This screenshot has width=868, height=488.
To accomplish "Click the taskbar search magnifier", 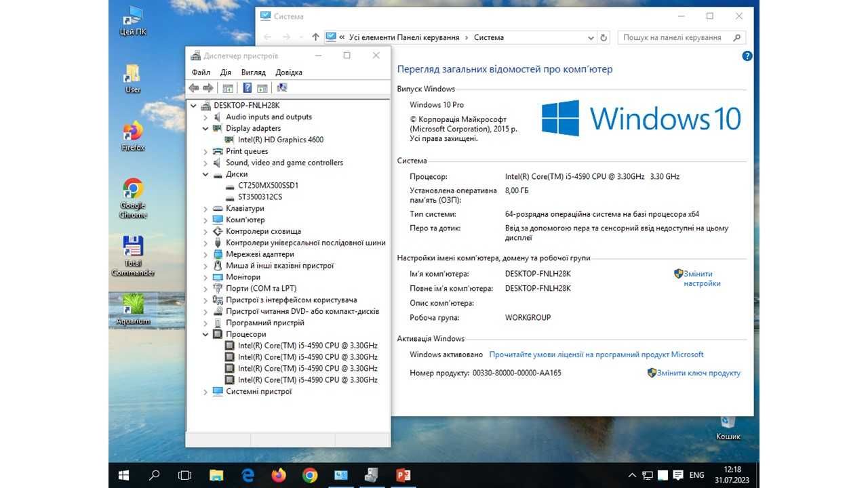I will click(154, 475).
